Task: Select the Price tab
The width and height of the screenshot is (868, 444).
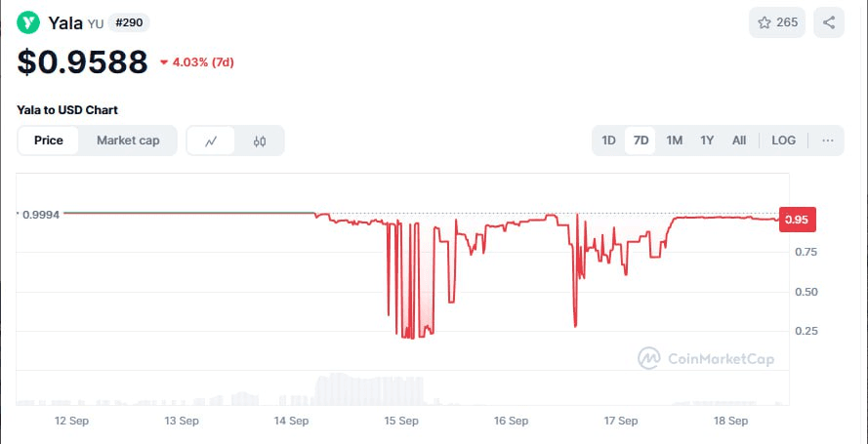Action: pos(49,141)
